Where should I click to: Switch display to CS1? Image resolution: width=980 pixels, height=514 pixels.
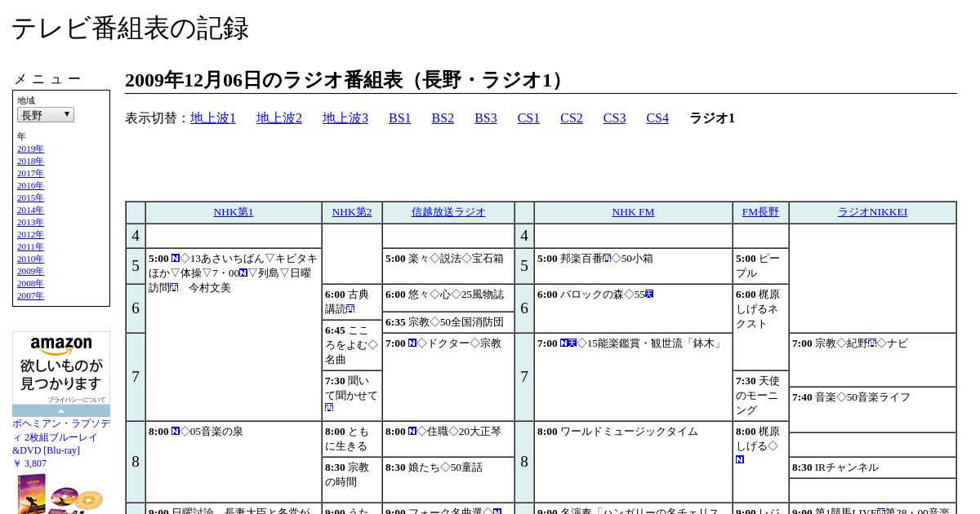click(x=528, y=118)
